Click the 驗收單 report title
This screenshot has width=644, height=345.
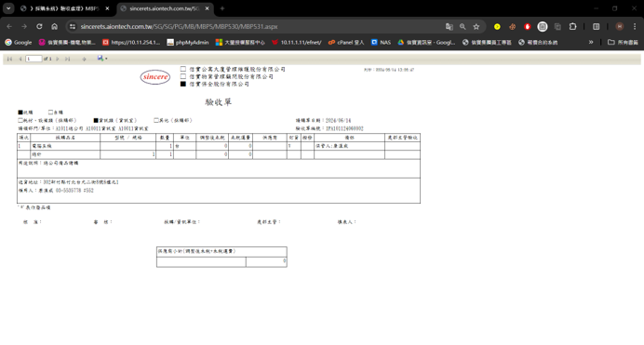tap(219, 102)
